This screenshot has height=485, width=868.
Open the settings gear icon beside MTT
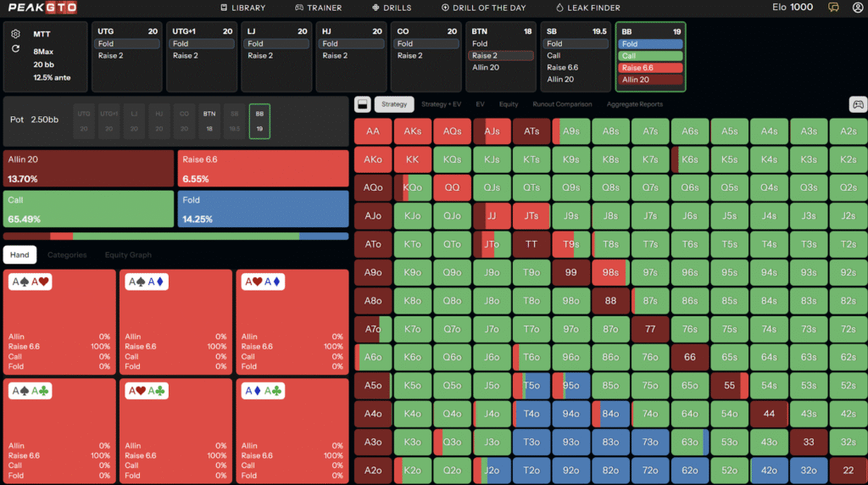click(x=16, y=34)
